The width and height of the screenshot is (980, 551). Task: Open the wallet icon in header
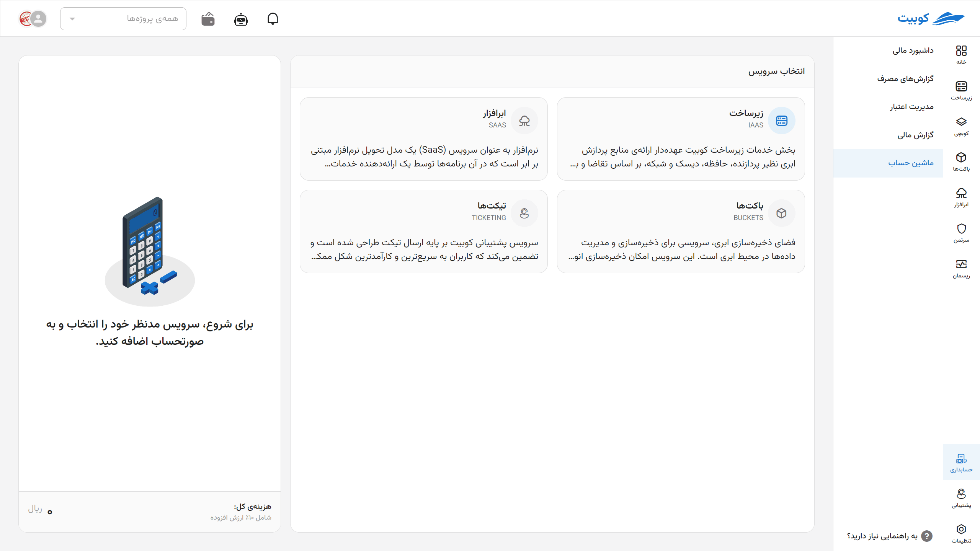coord(208,19)
